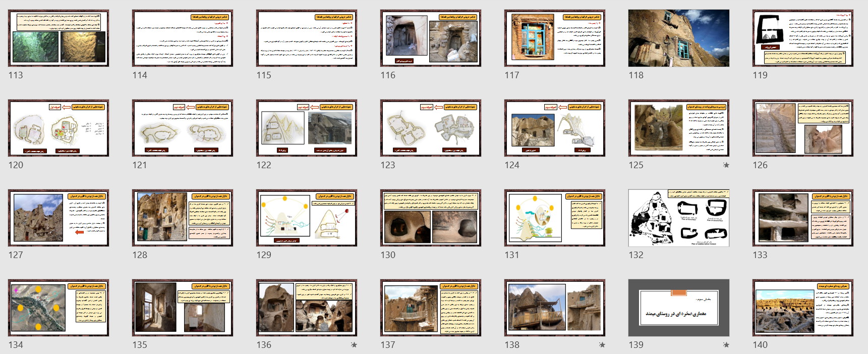This screenshot has width=868, height=354.
Task: Select gray section title slide 139
Action: (x=679, y=308)
